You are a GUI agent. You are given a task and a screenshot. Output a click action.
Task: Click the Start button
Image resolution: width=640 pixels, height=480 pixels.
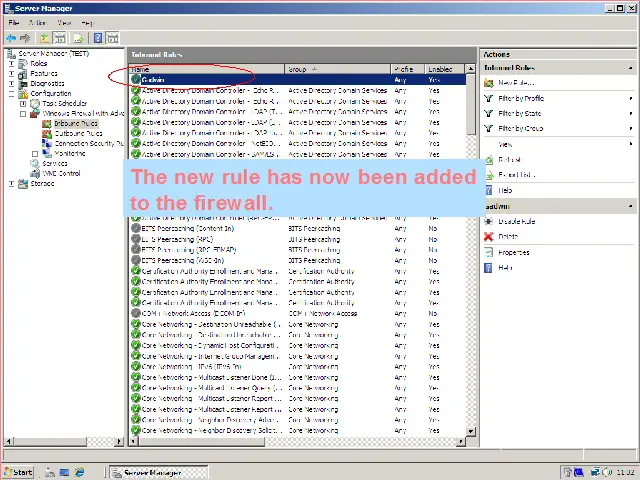(18, 472)
